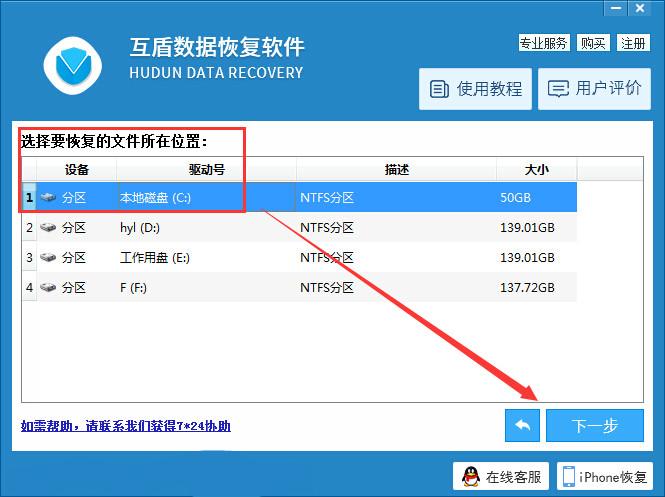This screenshot has height=497, width=665.
Task: Click the 驱动号 column header
Action: [207, 170]
